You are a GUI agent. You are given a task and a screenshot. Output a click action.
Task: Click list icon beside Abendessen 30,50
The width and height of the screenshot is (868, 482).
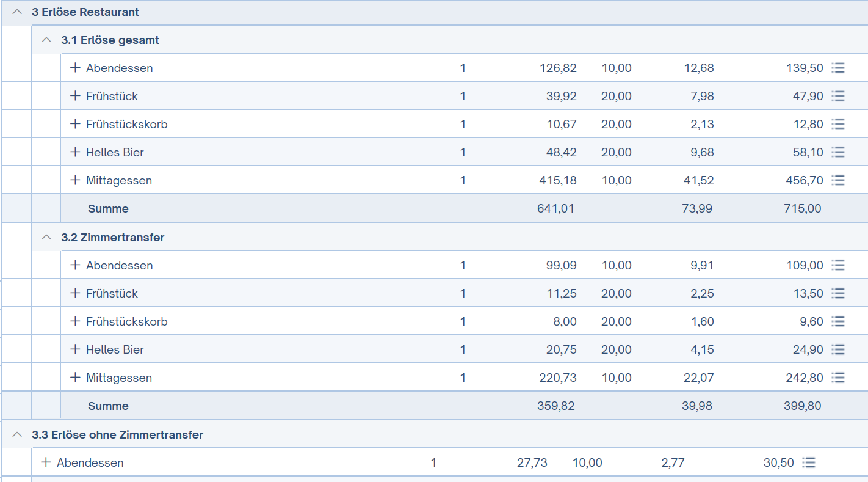point(809,462)
